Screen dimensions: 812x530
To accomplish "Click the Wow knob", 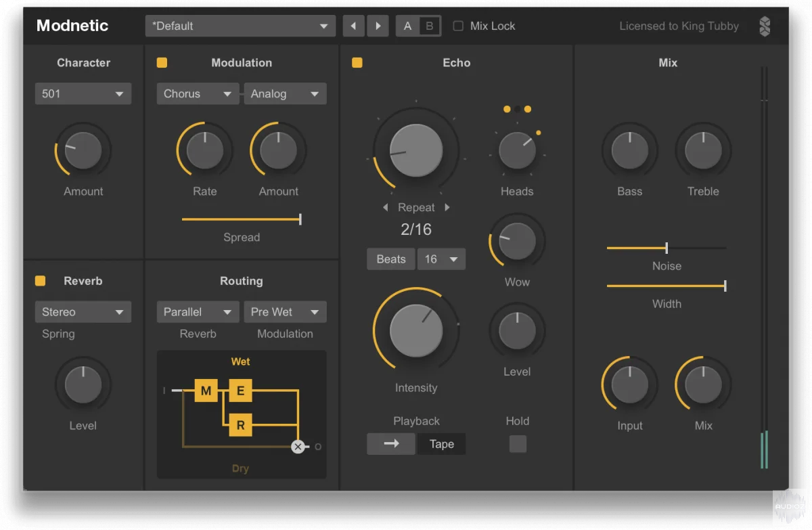I will 517,240.
